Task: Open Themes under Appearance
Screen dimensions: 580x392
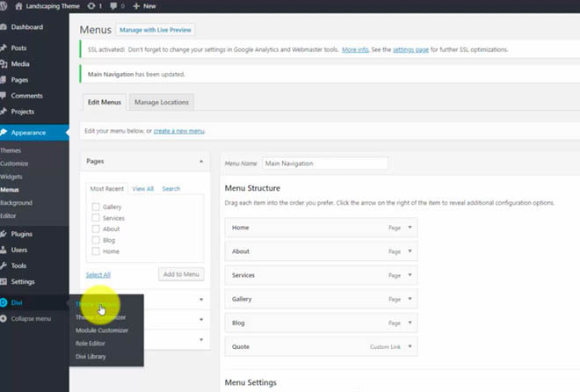Action: [x=11, y=150]
